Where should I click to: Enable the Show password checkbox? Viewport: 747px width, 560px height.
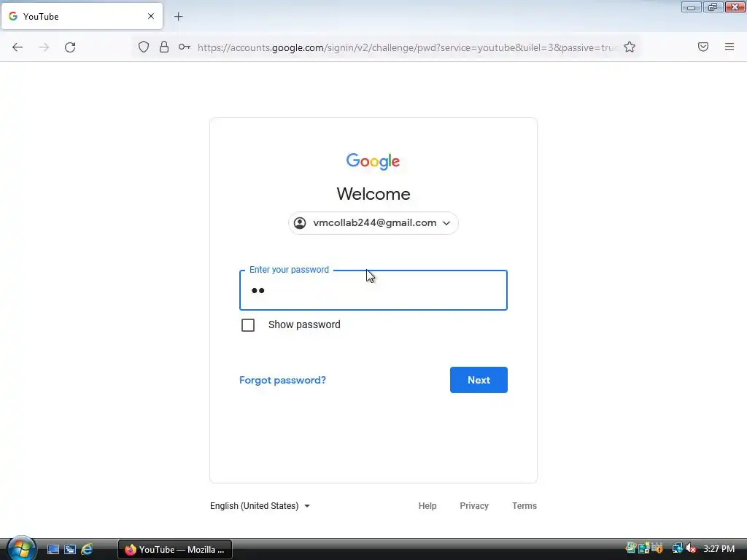(248, 325)
